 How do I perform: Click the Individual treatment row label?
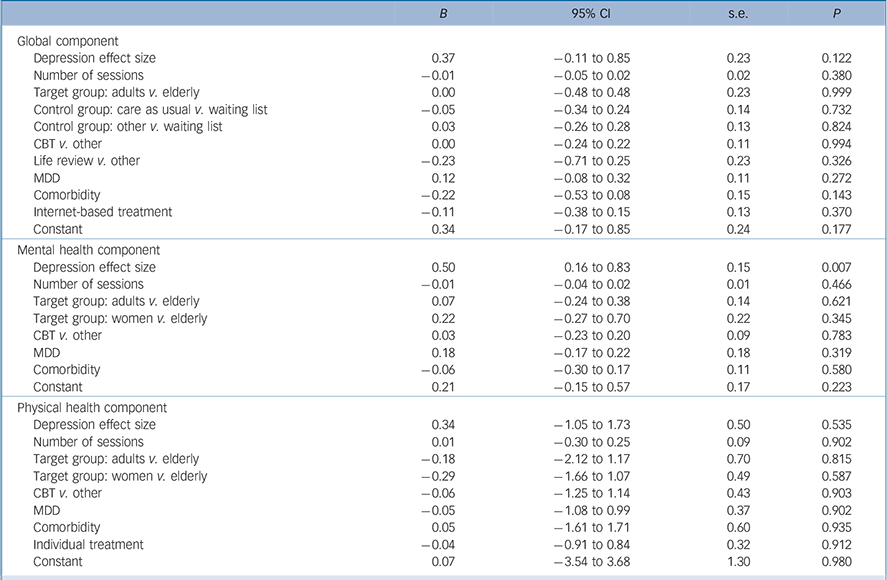(88, 544)
